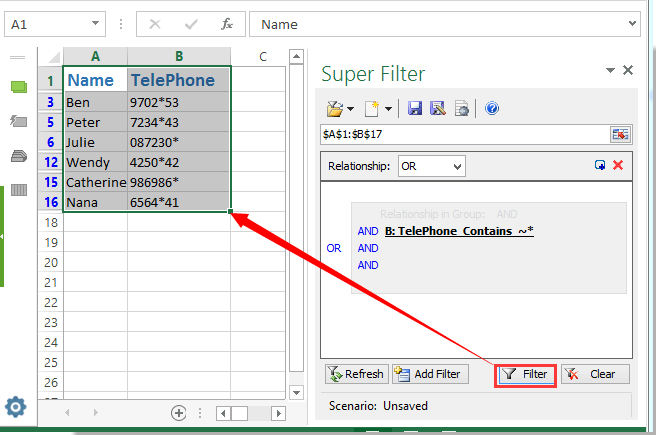
Task: Open the gear settings icon in left sidebar
Action: 15,406
